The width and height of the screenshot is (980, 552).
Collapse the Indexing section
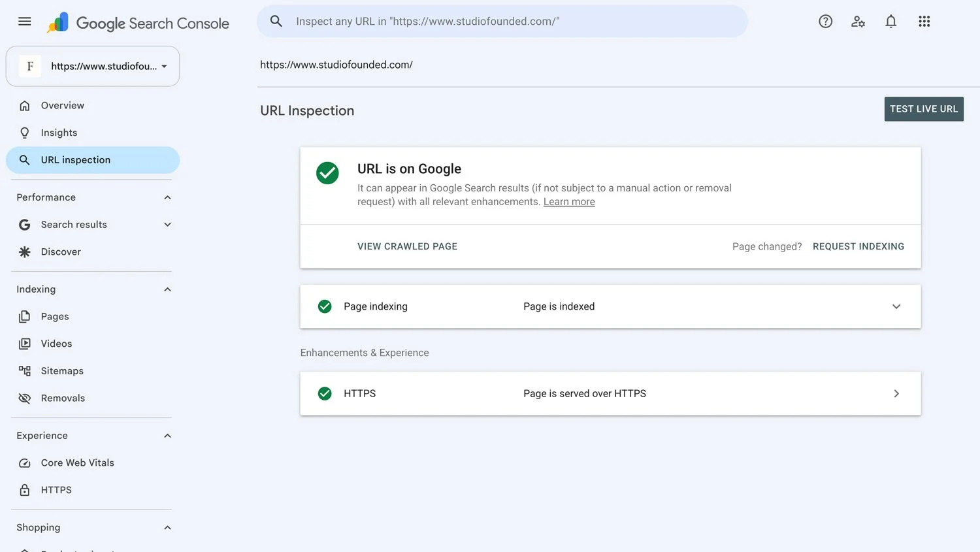(167, 289)
